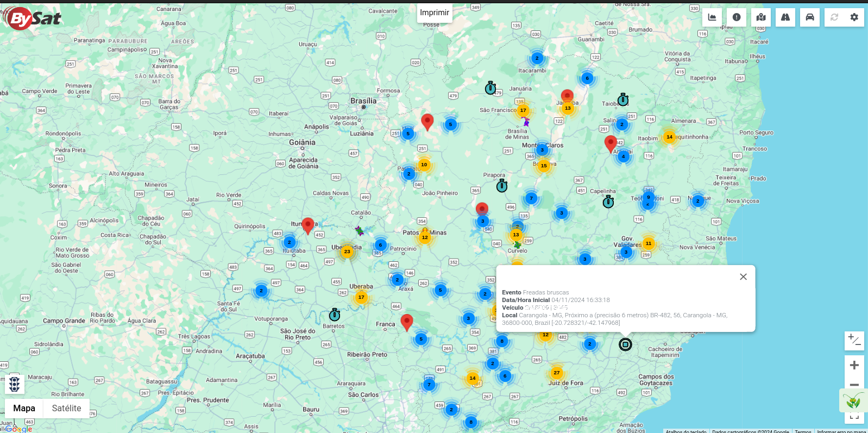The width and height of the screenshot is (868, 433).
Task: Open blue cluster 7 east of Pirapora
Action: click(x=532, y=198)
